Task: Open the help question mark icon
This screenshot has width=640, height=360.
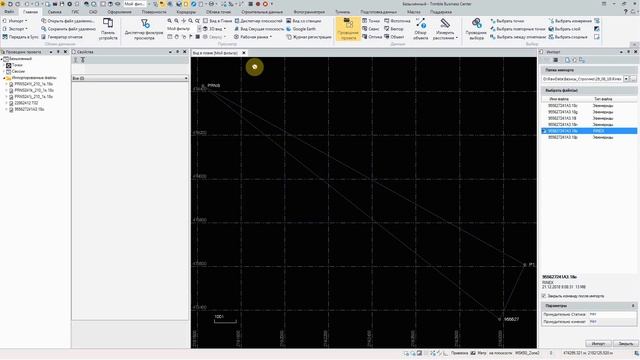Action: [x=626, y=12]
